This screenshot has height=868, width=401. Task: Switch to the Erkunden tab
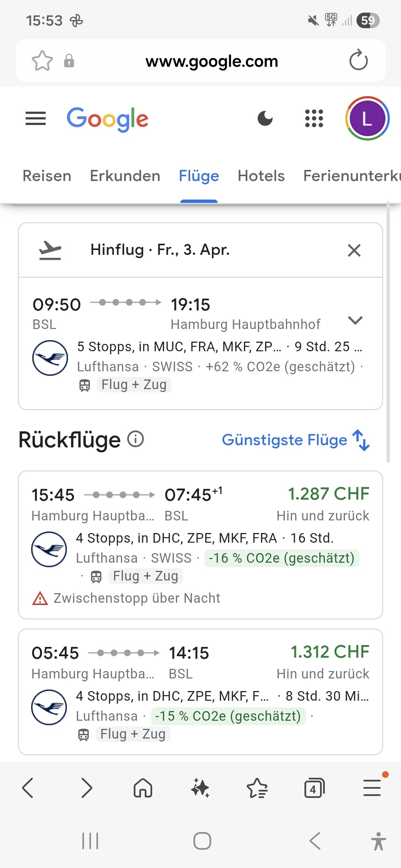pyautogui.click(x=125, y=176)
